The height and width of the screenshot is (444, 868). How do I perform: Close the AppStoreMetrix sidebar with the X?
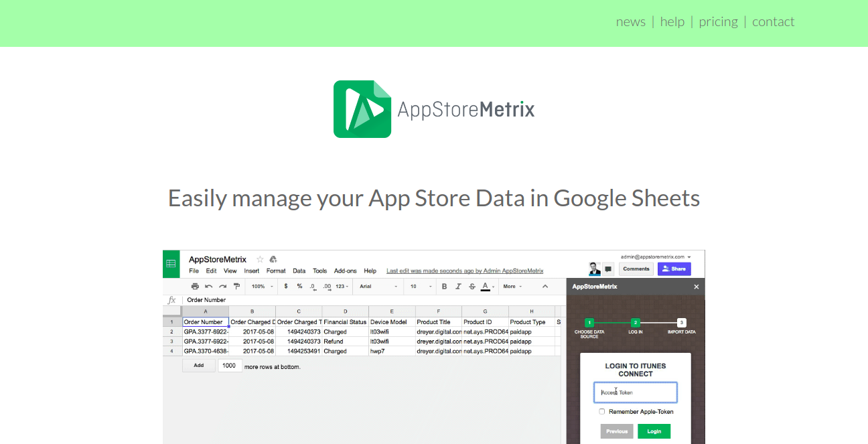[696, 287]
